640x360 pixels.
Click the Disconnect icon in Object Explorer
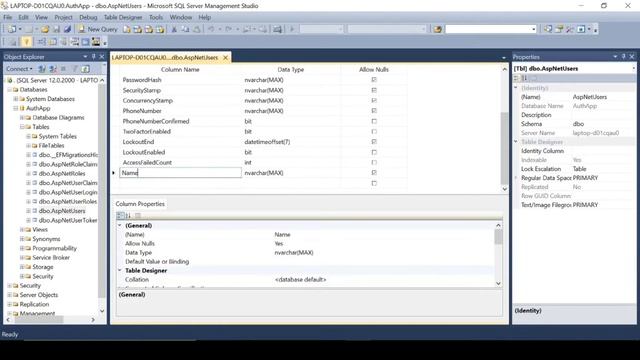(x=53, y=69)
